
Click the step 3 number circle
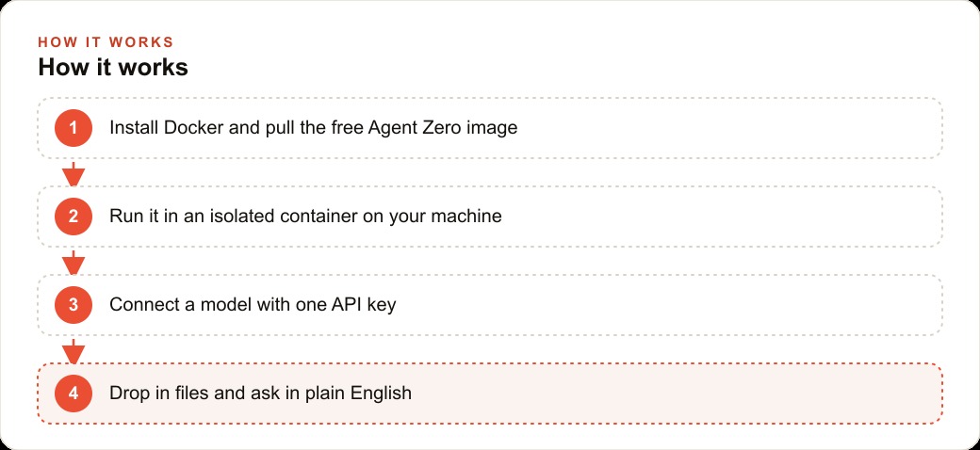click(x=73, y=305)
